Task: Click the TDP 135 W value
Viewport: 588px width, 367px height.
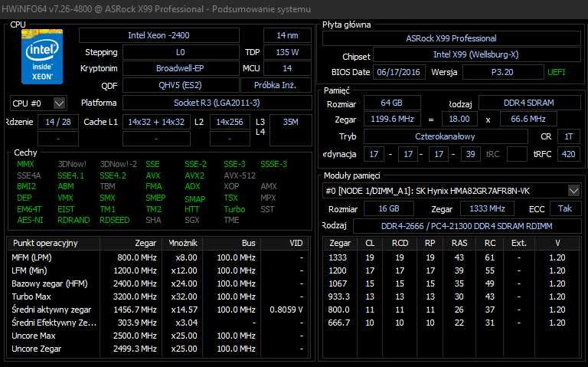Action: [x=287, y=52]
